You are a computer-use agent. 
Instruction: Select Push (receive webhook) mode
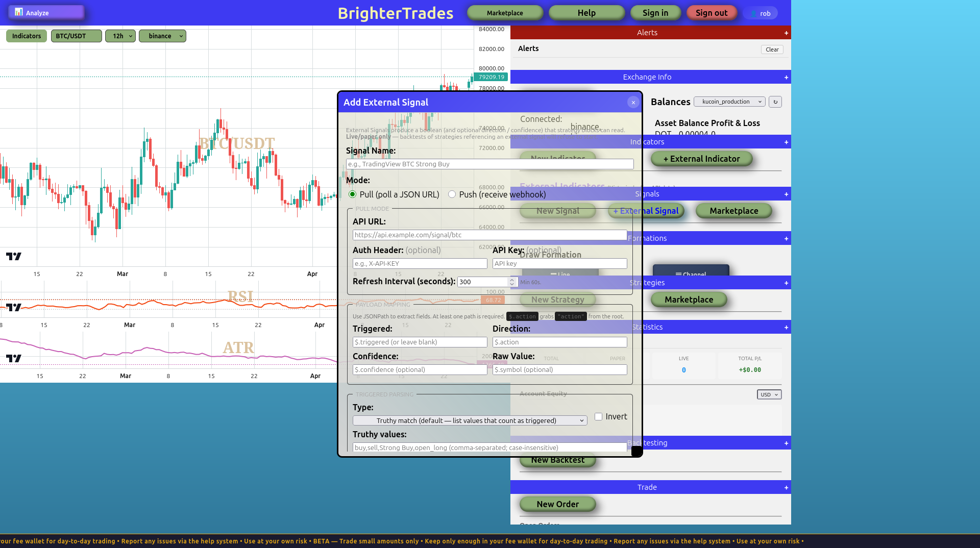click(x=452, y=194)
